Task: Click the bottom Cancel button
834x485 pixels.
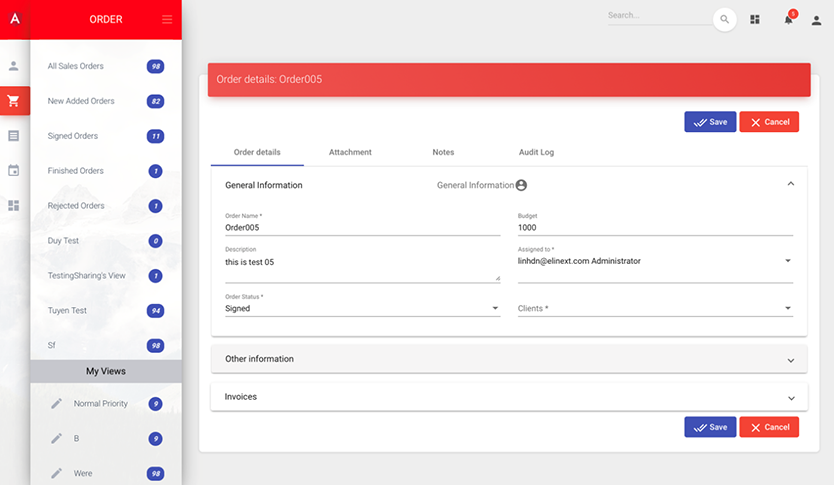Action: click(769, 427)
